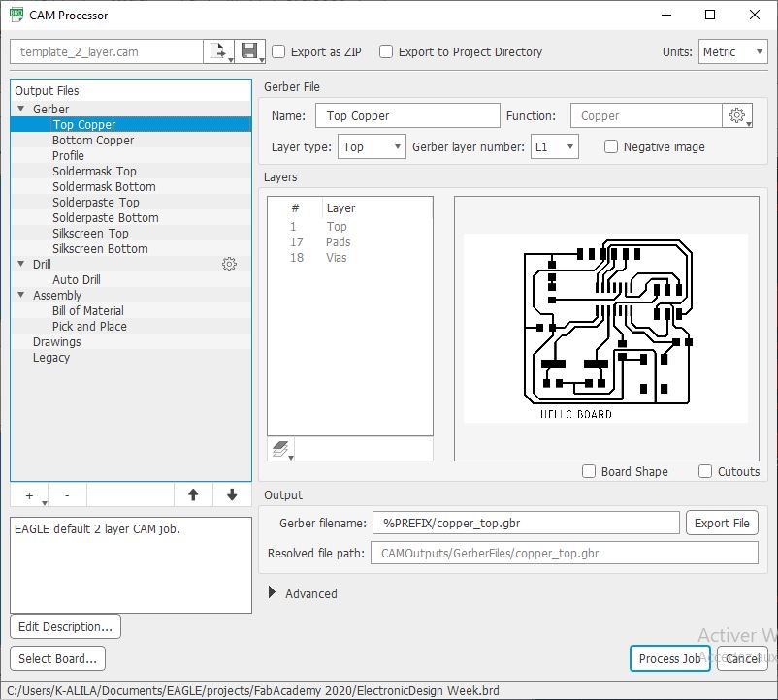
Task: Open the Units Metric dropdown
Action: (x=732, y=51)
